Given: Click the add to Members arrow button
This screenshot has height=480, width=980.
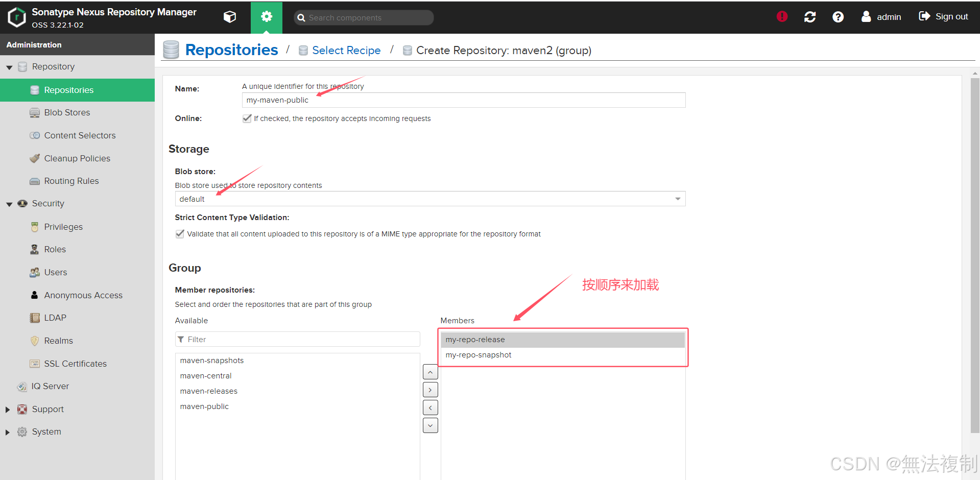Looking at the screenshot, I should point(431,390).
